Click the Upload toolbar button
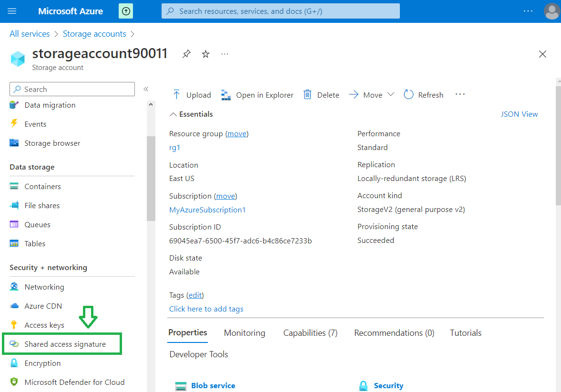 tap(192, 95)
